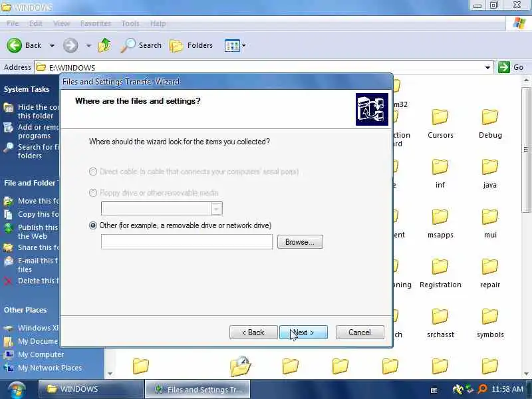Open the File menu

tap(12, 23)
